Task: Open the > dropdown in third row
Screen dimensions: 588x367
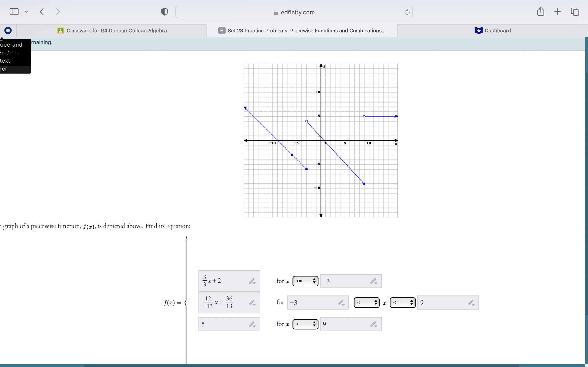Action: pyautogui.click(x=305, y=324)
